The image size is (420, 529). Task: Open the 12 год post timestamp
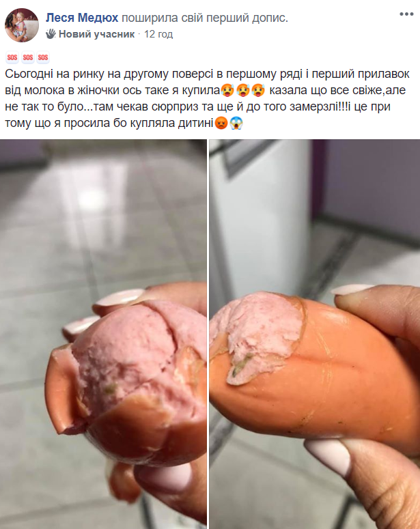click(158, 34)
